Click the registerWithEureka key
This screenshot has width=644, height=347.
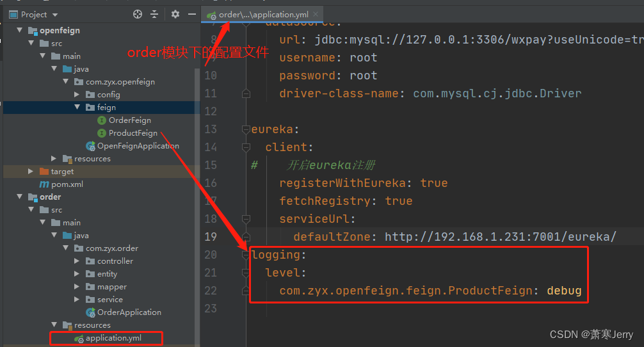pyautogui.click(x=342, y=183)
